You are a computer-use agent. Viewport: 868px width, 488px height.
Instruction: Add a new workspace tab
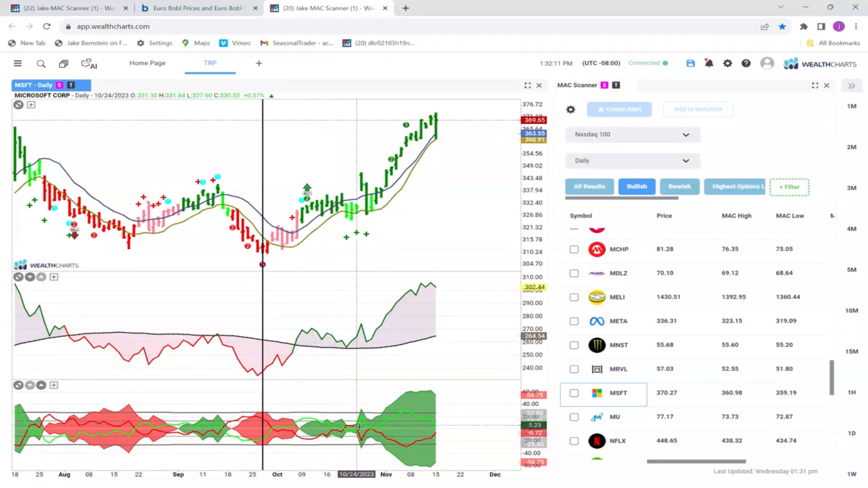pos(259,63)
